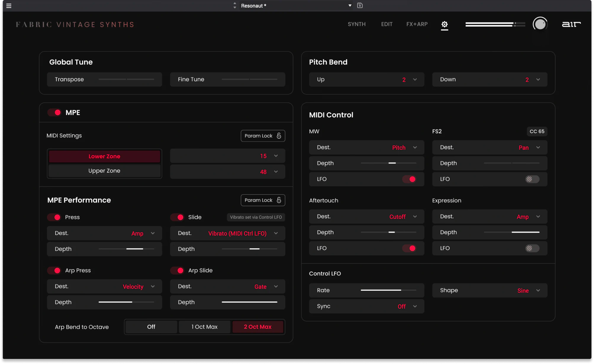Open the settings gear page
594x364 pixels.
(x=444, y=24)
